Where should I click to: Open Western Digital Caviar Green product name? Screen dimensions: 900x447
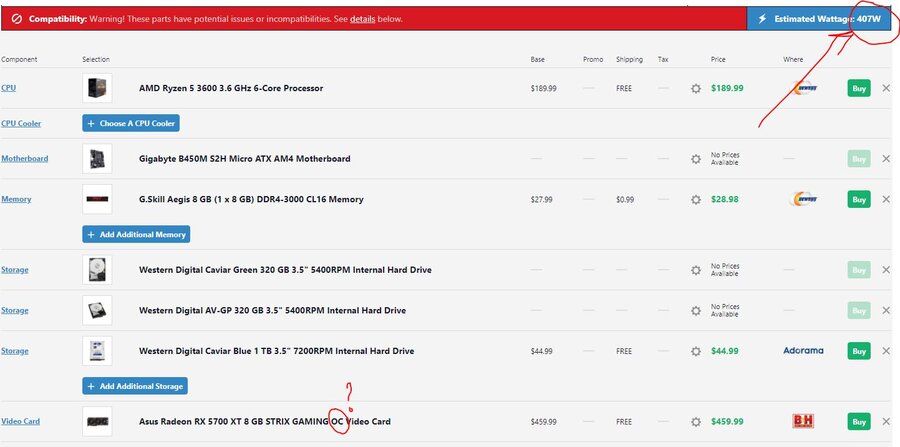click(285, 270)
